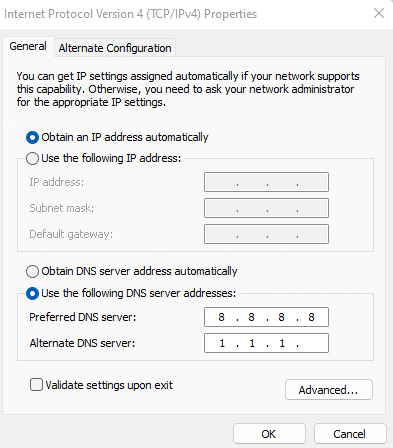393x448 pixels.
Task: Click the Alternate DNS server field
Action: click(x=266, y=343)
